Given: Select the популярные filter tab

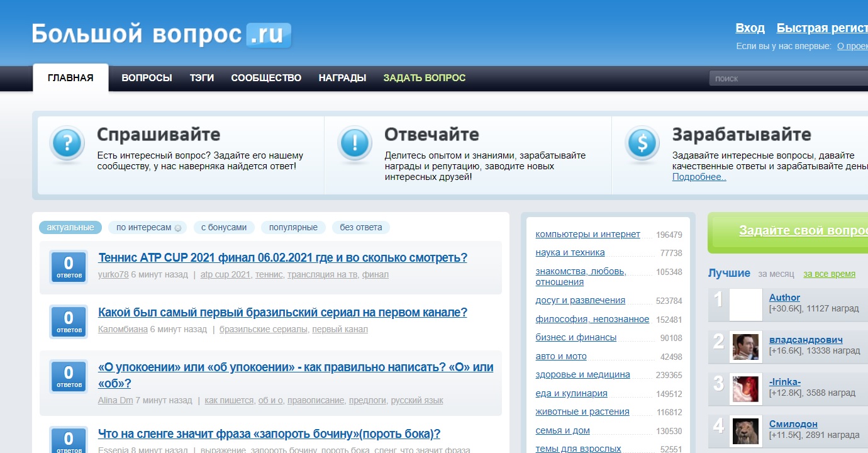Looking at the screenshot, I should [294, 227].
